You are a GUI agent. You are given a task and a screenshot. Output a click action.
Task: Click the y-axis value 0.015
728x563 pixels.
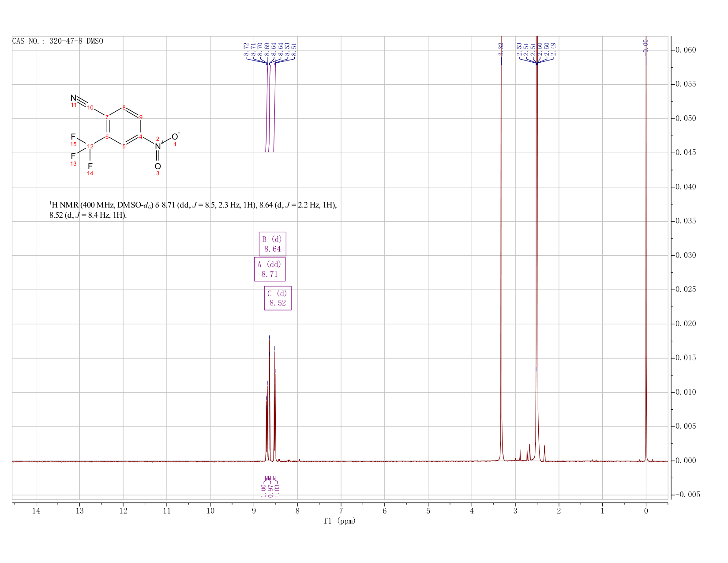point(686,358)
